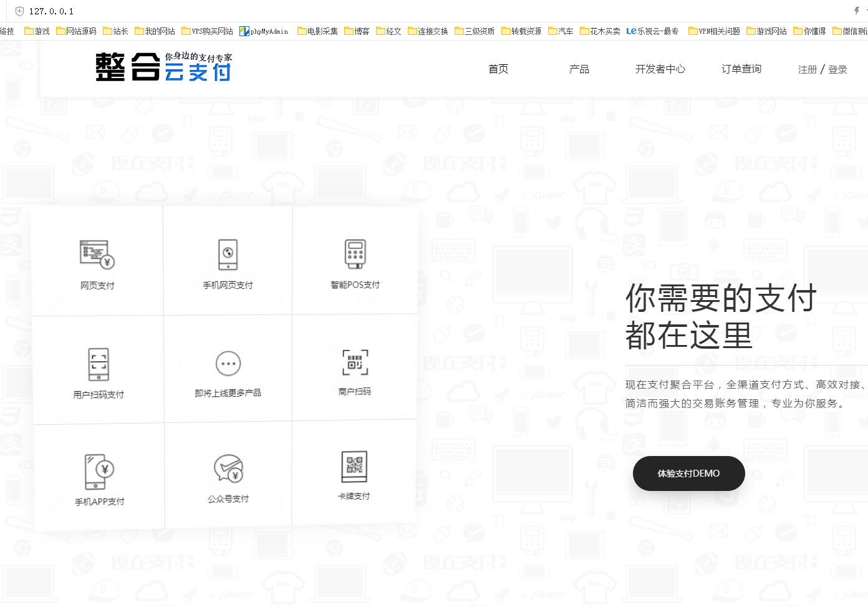Choose the 用户扫码支付 scan icon

pos(99,364)
